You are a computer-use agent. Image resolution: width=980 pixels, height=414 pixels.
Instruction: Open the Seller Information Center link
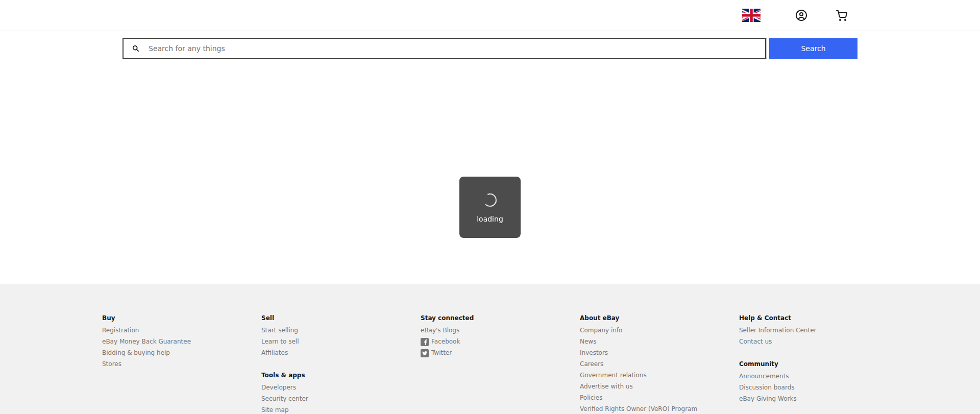(778, 330)
